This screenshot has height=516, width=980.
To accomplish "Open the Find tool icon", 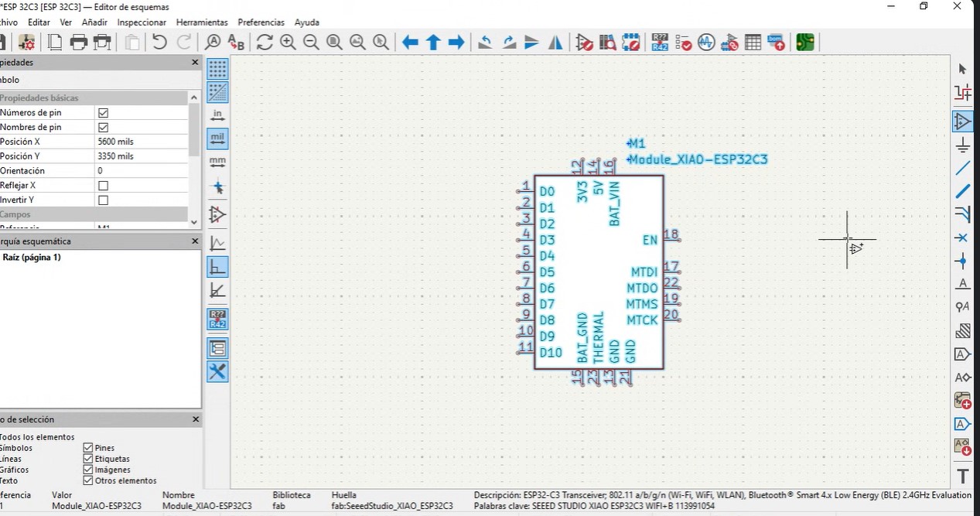I will (213, 43).
